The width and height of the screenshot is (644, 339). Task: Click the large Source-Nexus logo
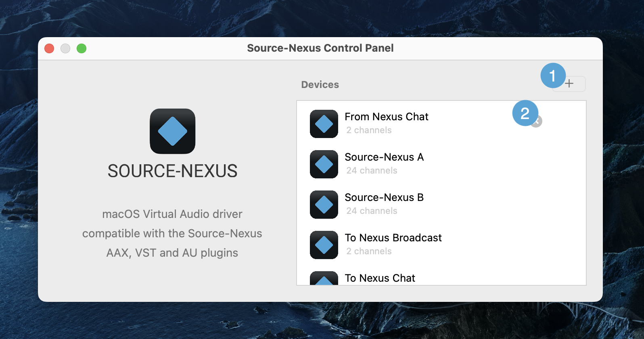[173, 131]
